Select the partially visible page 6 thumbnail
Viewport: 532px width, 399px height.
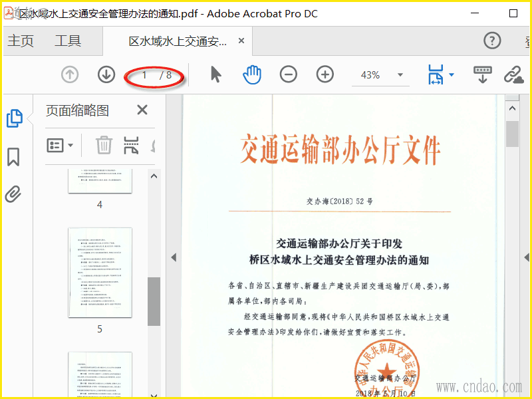100,374
